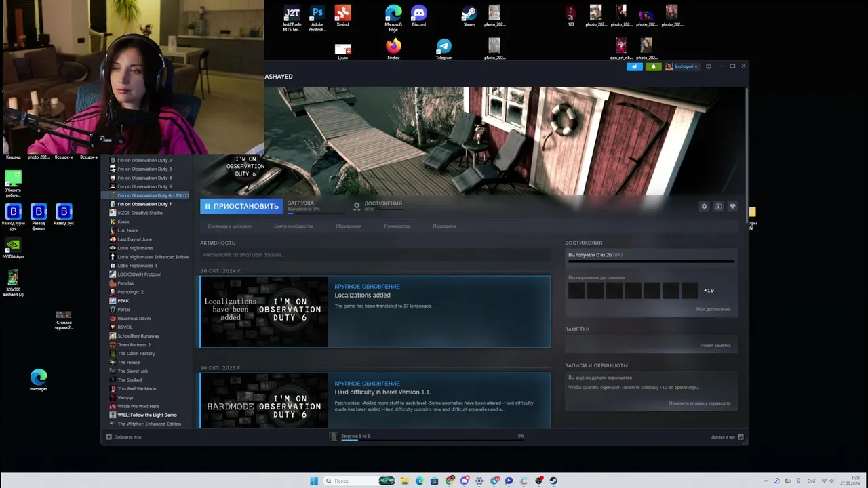
Task: Switch to Big Picture mode icon
Action: (709, 66)
